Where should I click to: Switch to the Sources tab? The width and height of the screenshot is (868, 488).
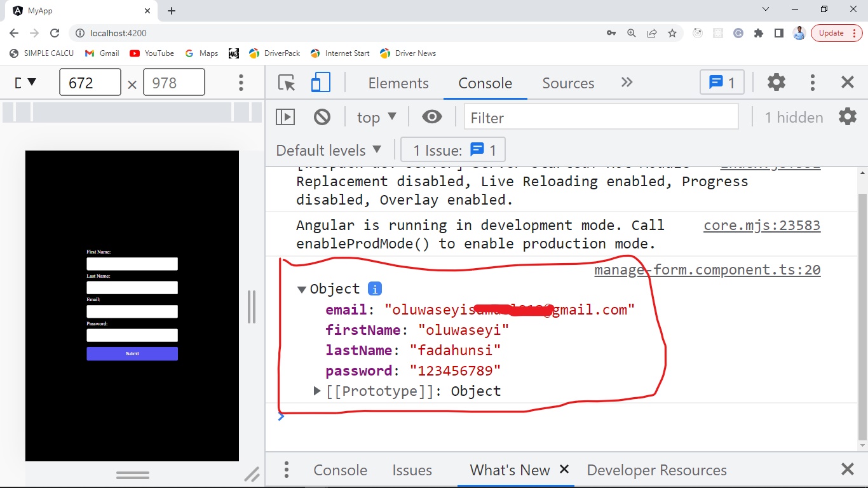point(568,83)
